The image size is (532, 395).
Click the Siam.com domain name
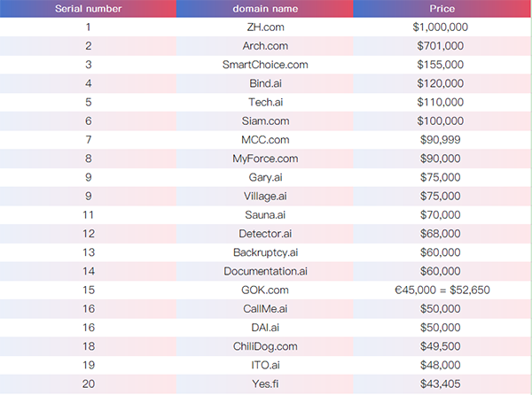point(265,120)
